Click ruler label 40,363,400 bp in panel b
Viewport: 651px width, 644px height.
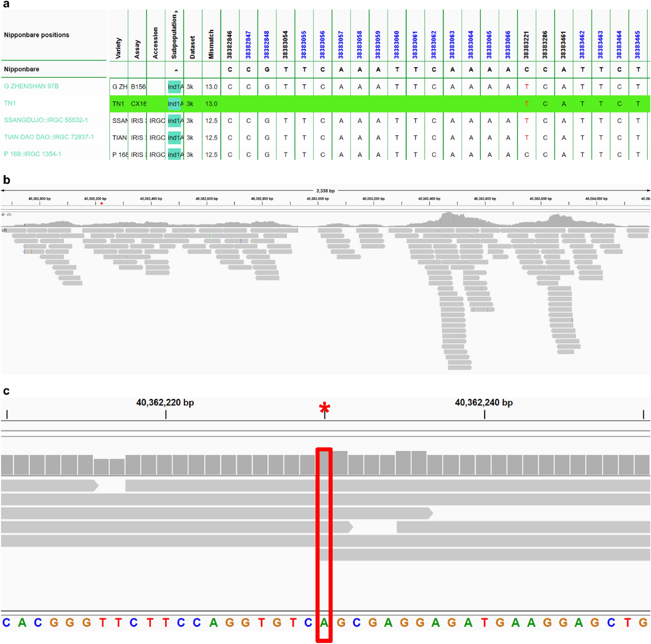429,199
